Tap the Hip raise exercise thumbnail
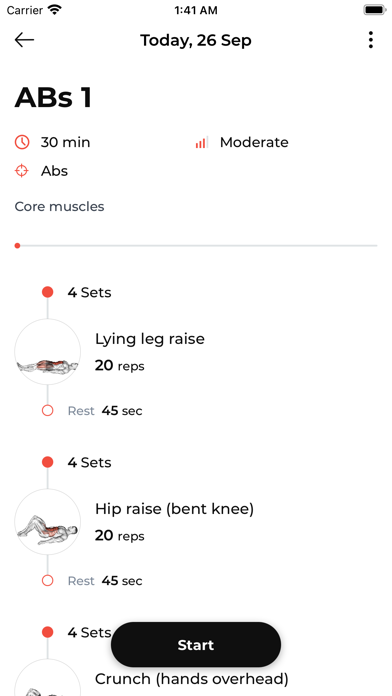 (x=48, y=522)
